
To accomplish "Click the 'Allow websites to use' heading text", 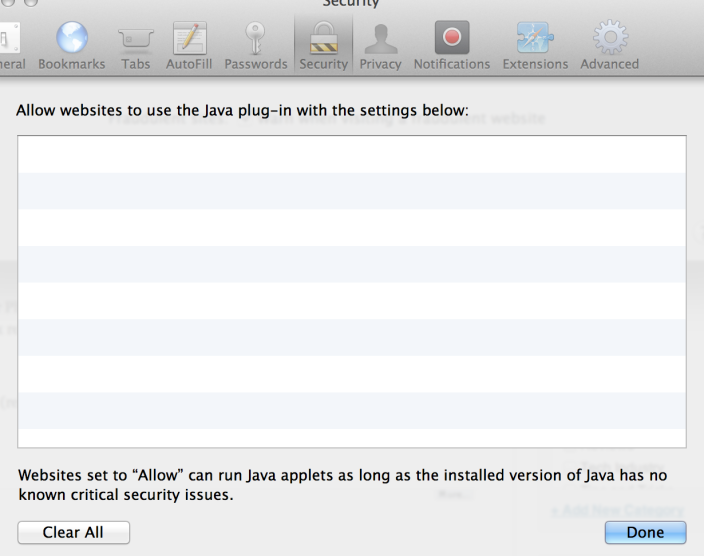I will click(x=242, y=109).
